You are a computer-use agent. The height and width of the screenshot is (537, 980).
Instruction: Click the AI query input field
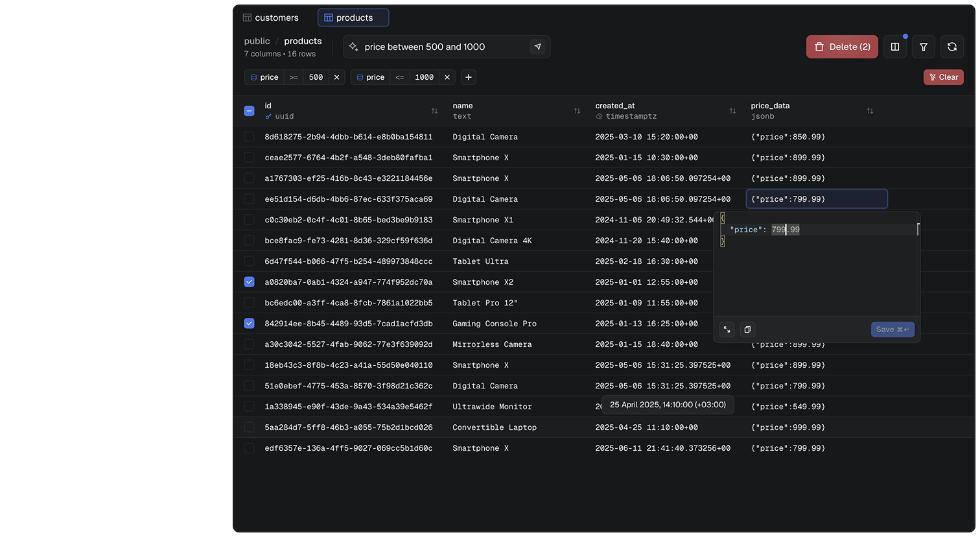[x=441, y=47]
